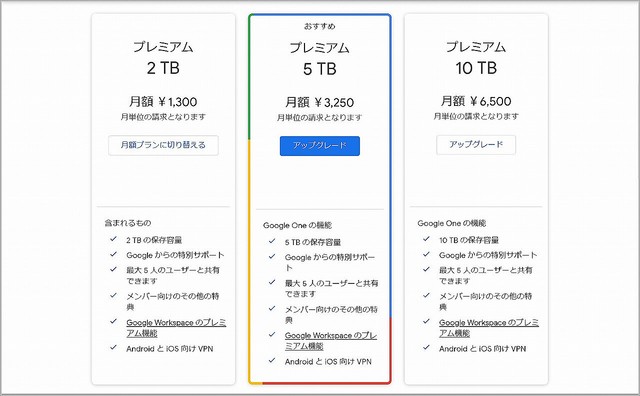Click the アップグレード button for 10 TB plan
The height and width of the screenshot is (396, 640).
pos(476,145)
